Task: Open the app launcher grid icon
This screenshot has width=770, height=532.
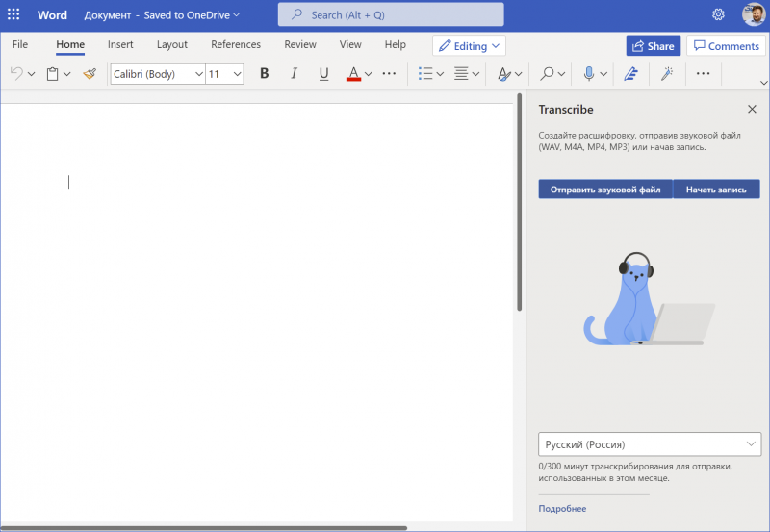Action: click(13, 14)
